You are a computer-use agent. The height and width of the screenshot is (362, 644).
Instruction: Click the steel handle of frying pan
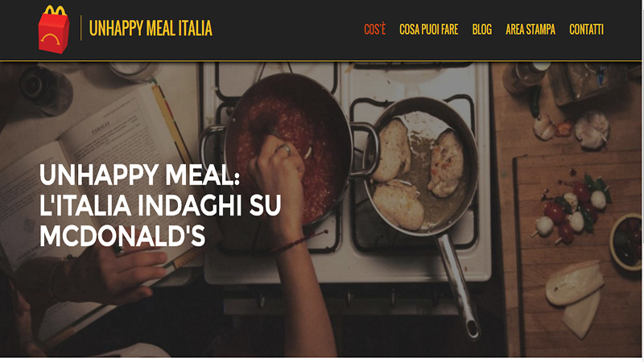click(x=459, y=286)
